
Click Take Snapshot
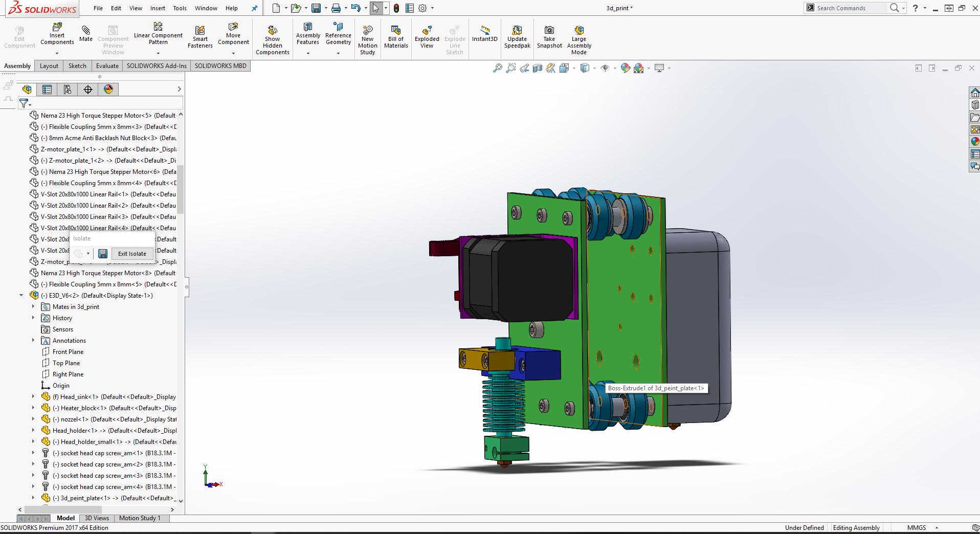point(549,37)
